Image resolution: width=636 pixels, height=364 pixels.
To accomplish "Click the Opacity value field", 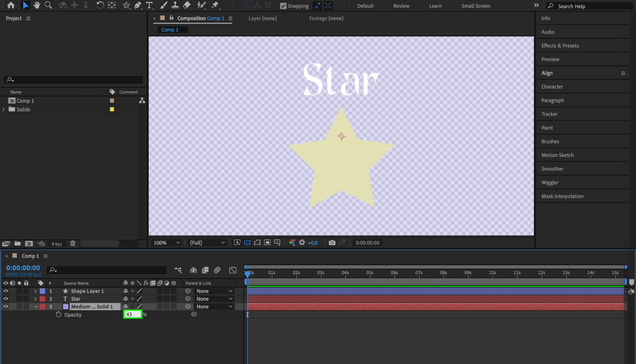I will 132,314.
